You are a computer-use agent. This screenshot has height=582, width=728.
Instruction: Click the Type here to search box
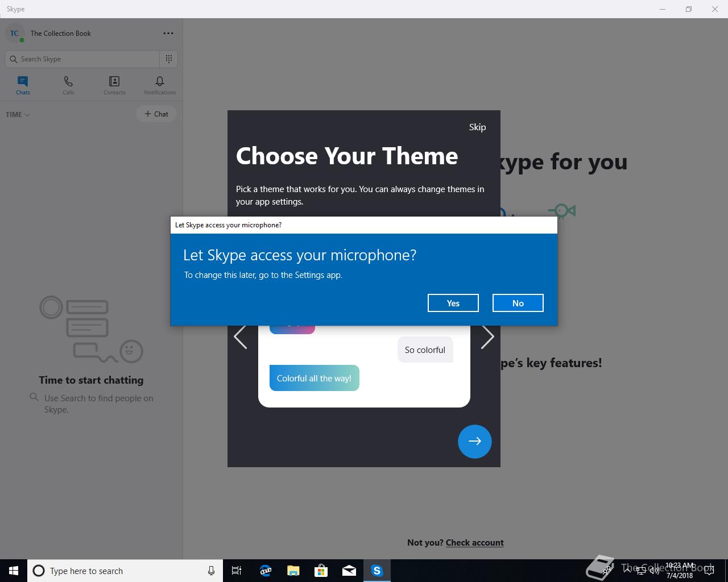coord(125,571)
